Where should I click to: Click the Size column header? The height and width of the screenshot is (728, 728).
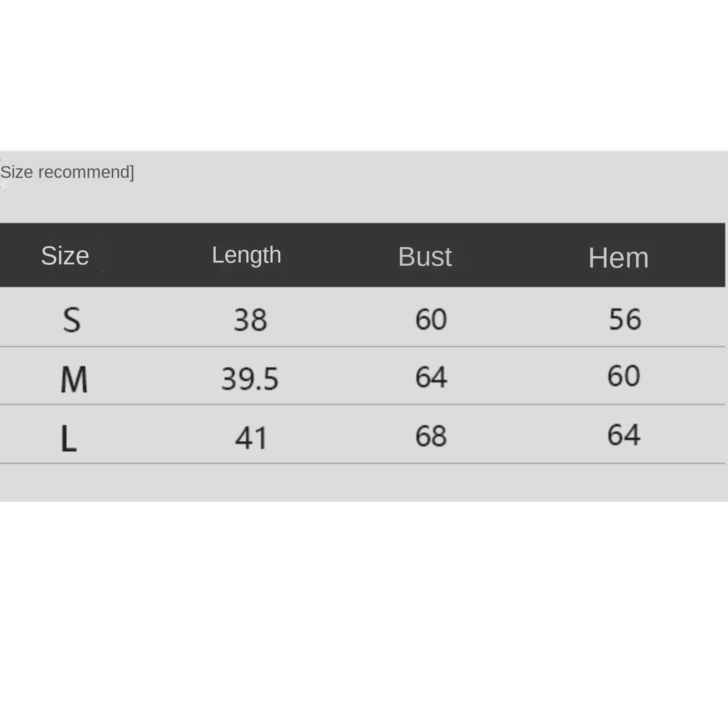pyautogui.click(x=65, y=256)
